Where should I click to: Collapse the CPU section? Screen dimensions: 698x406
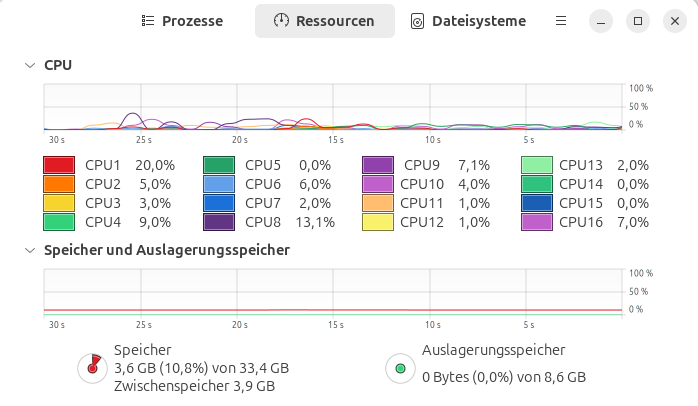pos(28,65)
